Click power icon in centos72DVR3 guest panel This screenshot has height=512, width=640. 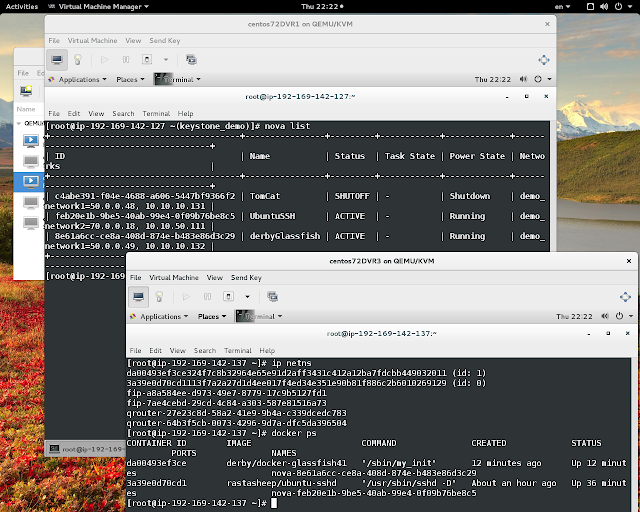click(x=620, y=316)
